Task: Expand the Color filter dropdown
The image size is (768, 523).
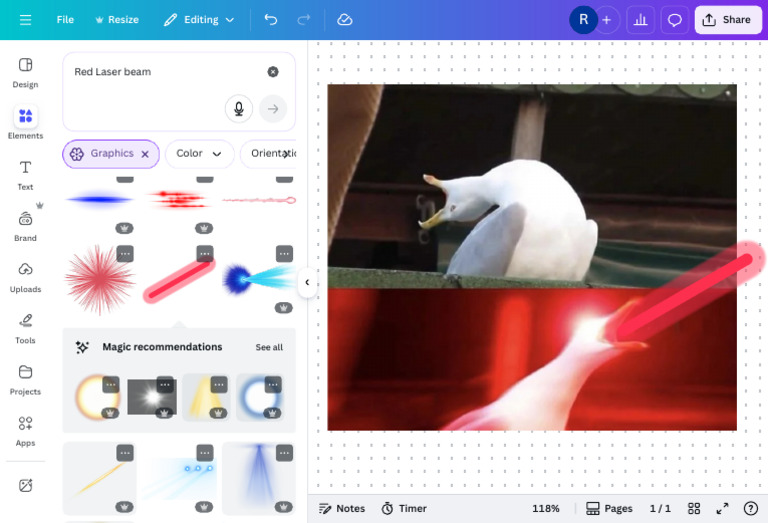Action: pyautogui.click(x=199, y=154)
